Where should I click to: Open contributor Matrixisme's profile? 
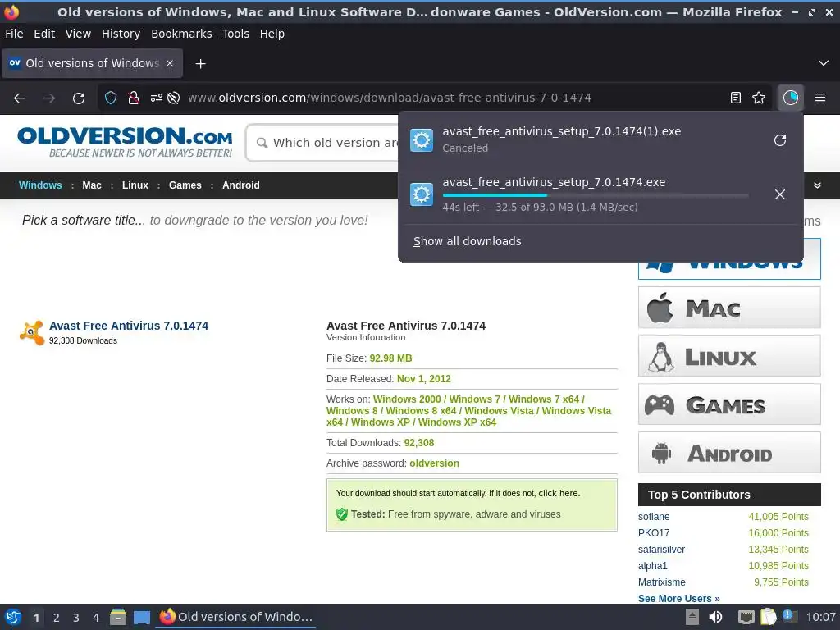click(662, 582)
